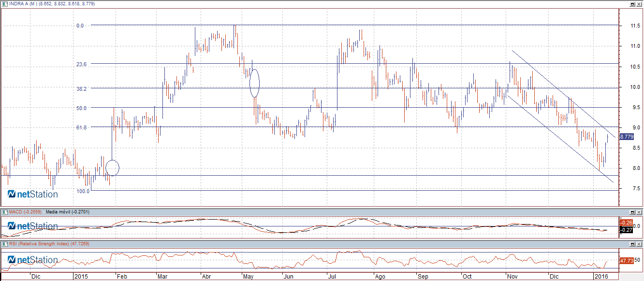
Task: Click the -0.26 MACD value tag
Action: pyautogui.click(x=626, y=223)
